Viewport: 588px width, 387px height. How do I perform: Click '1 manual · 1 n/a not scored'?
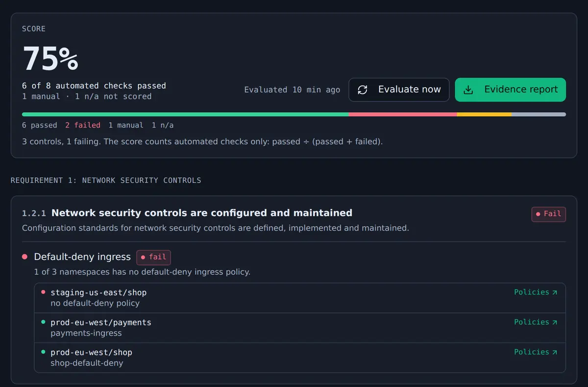[87, 97]
